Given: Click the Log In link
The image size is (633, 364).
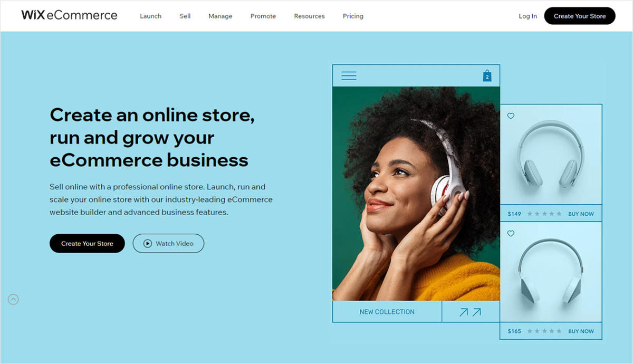Looking at the screenshot, I should [x=528, y=16].
